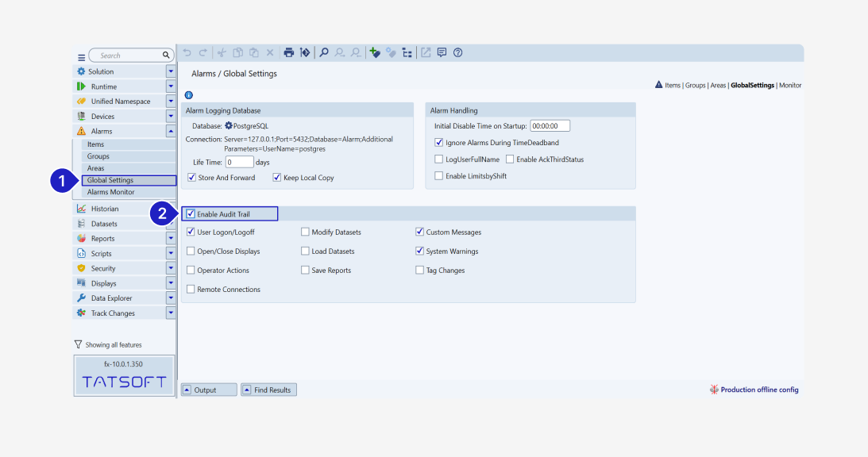The image size is (868, 457).
Task: Click the Print icon in the toolbar
Action: pos(289,53)
